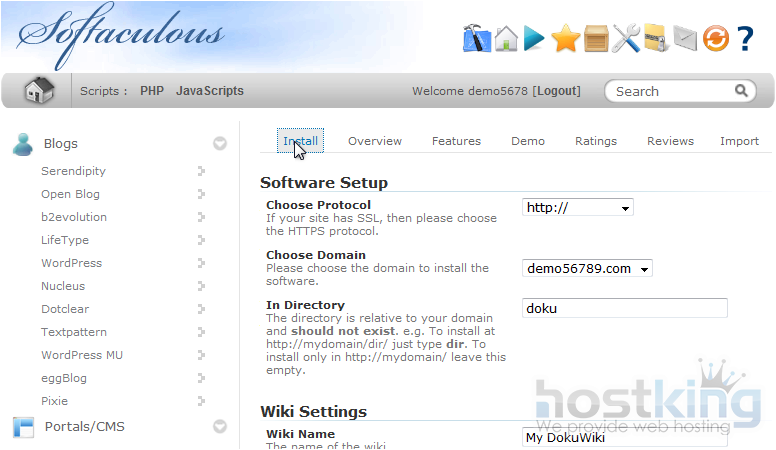Screen dimensions: 776x450
Task: Collapse the Blogs category
Action: 220,144
